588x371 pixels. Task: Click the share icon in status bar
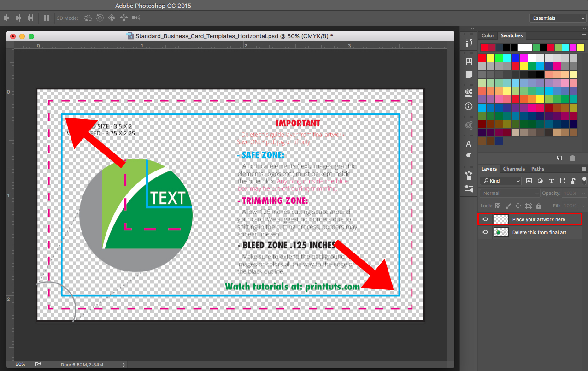tap(38, 365)
